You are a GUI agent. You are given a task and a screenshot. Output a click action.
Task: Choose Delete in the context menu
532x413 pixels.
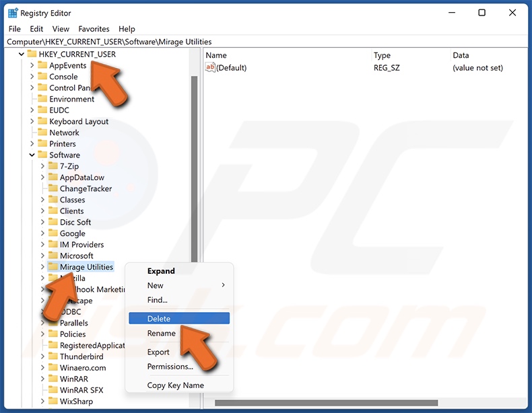(x=179, y=318)
